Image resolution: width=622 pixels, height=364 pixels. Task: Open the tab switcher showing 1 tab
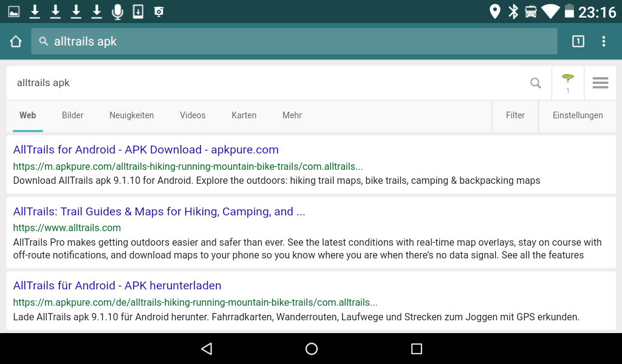[x=578, y=41]
